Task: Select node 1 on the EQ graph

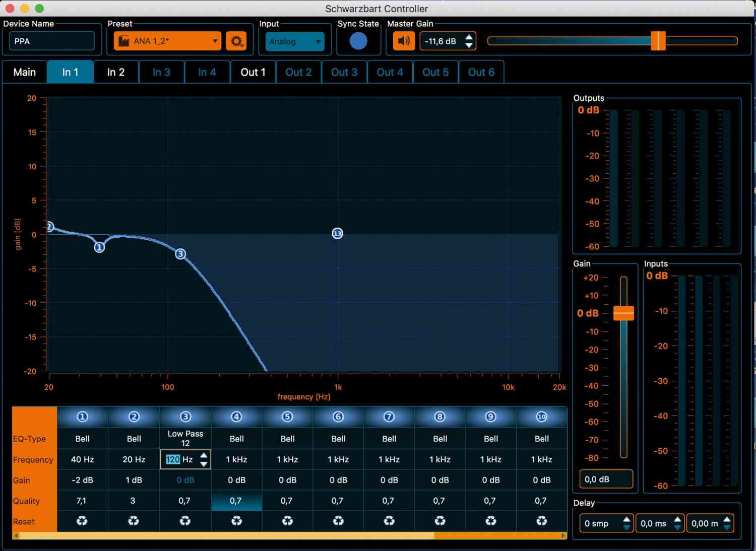Action: (x=99, y=247)
